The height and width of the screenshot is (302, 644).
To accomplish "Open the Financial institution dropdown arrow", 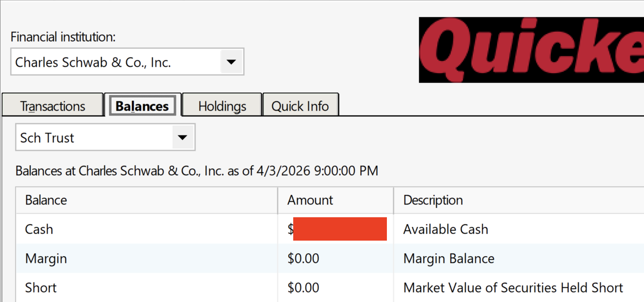I will pos(232,62).
